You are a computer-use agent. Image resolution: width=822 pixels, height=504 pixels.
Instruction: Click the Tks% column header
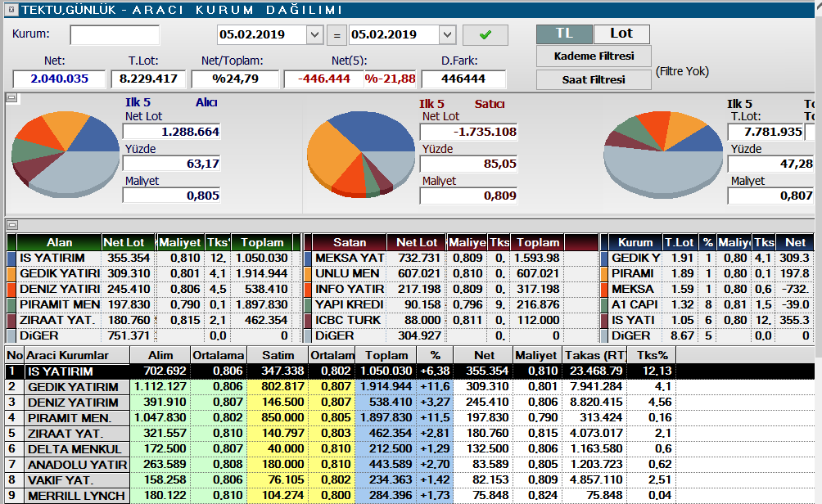coord(653,355)
